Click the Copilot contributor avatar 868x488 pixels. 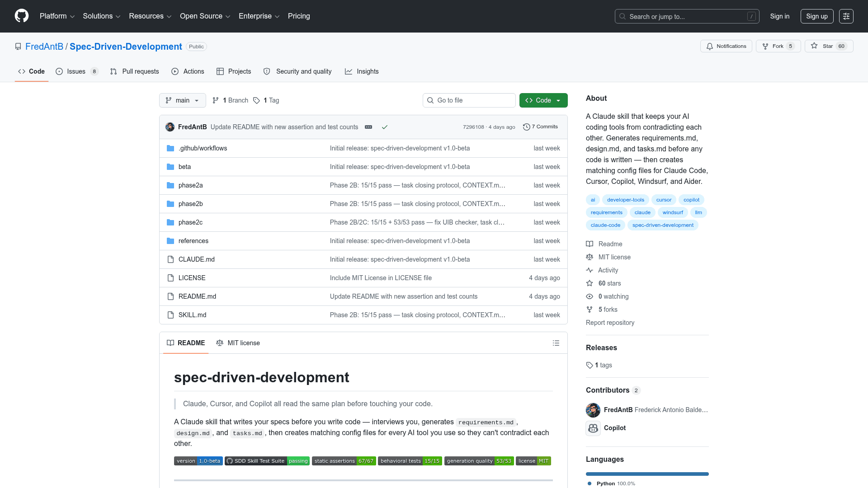[593, 428]
